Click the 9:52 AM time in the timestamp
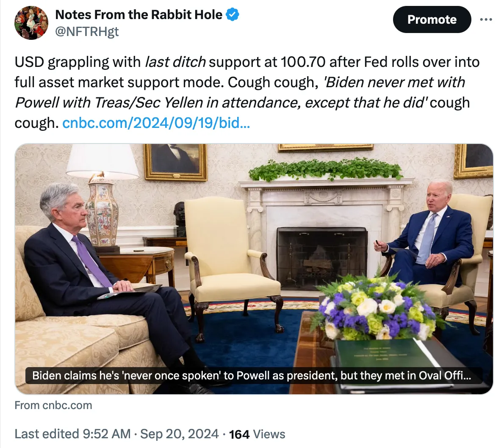The width and height of the screenshot is (504, 448). pos(107,434)
